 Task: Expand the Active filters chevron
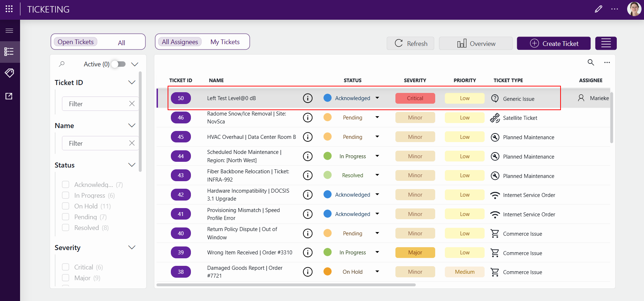(x=135, y=64)
